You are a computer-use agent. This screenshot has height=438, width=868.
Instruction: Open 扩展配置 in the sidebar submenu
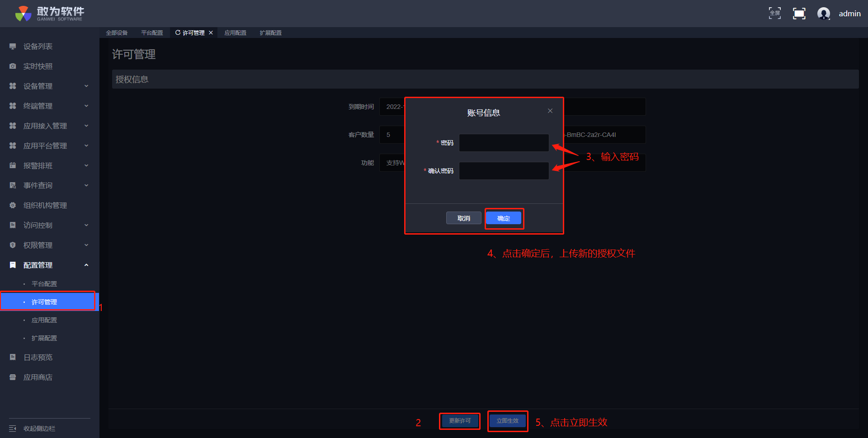click(44, 338)
